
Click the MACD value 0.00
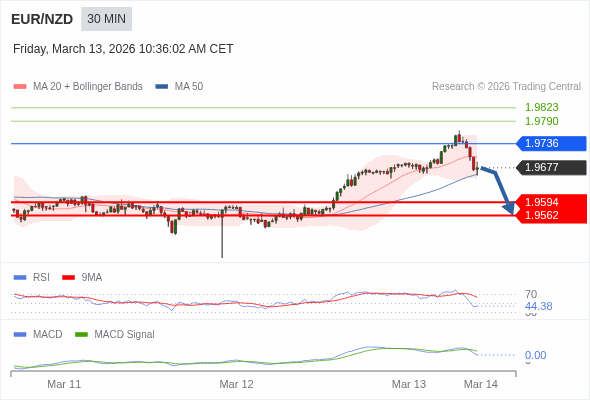point(535,355)
